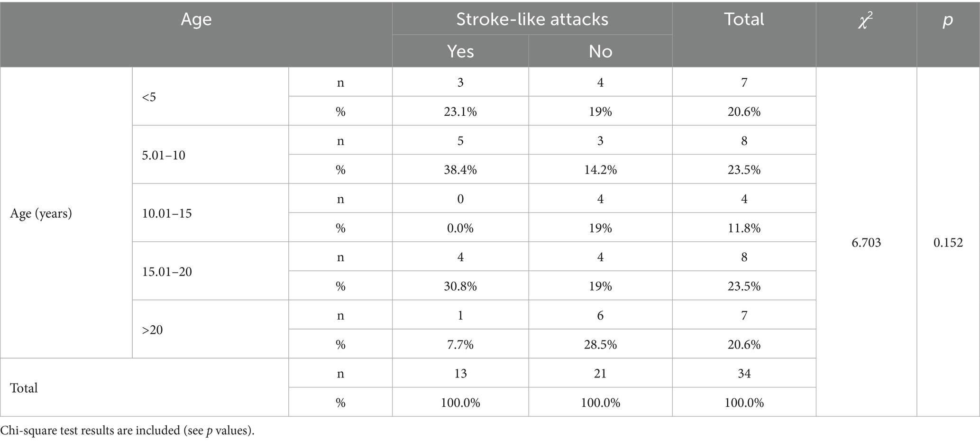Select the grand total count 34

point(744,374)
